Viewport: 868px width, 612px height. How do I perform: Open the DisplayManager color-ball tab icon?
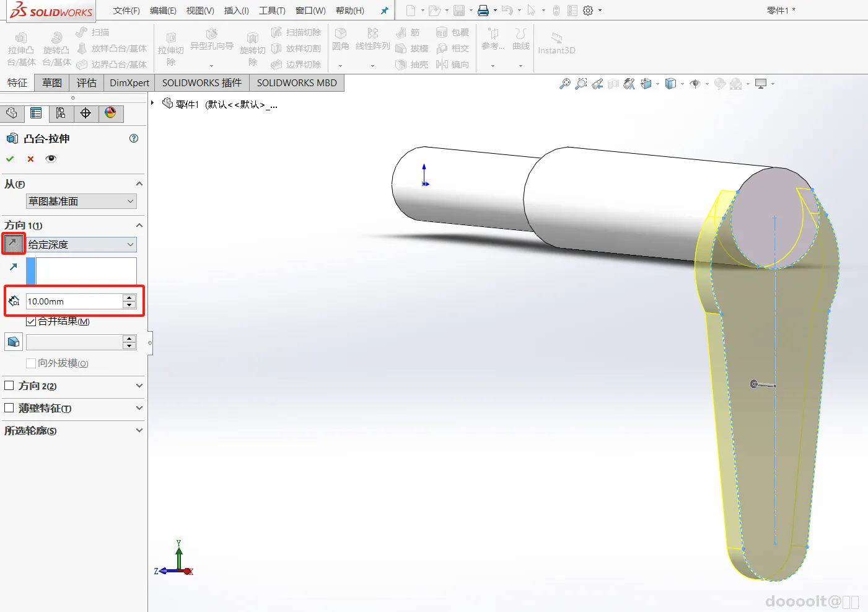point(110,113)
